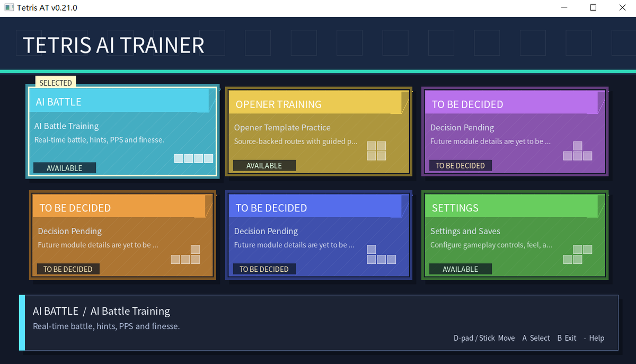Click 'A Select' hint in footer

point(536,338)
